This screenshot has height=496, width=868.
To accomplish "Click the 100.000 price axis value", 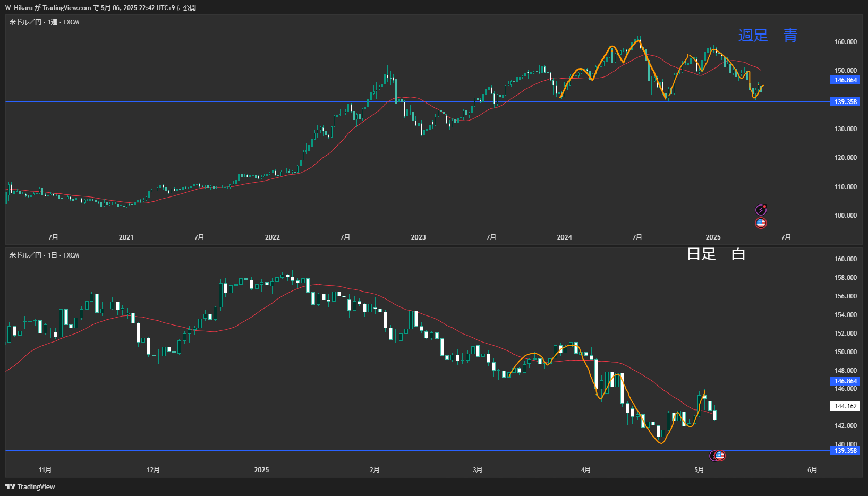I will (x=846, y=216).
